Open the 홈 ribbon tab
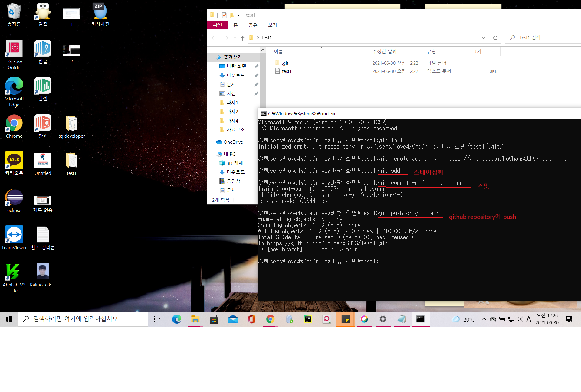The width and height of the screenshot is (581, 392). click(236, 25)
